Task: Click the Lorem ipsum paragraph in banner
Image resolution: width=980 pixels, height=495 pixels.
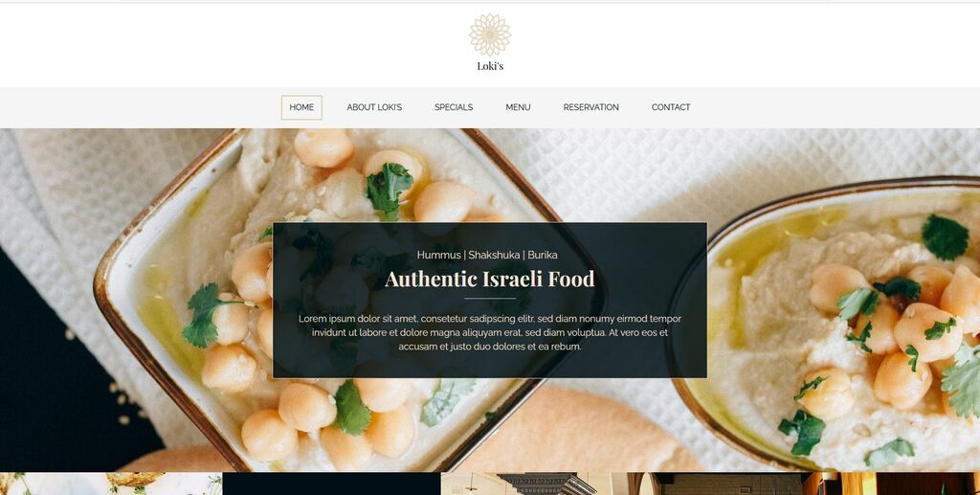Action: point(490,332)
